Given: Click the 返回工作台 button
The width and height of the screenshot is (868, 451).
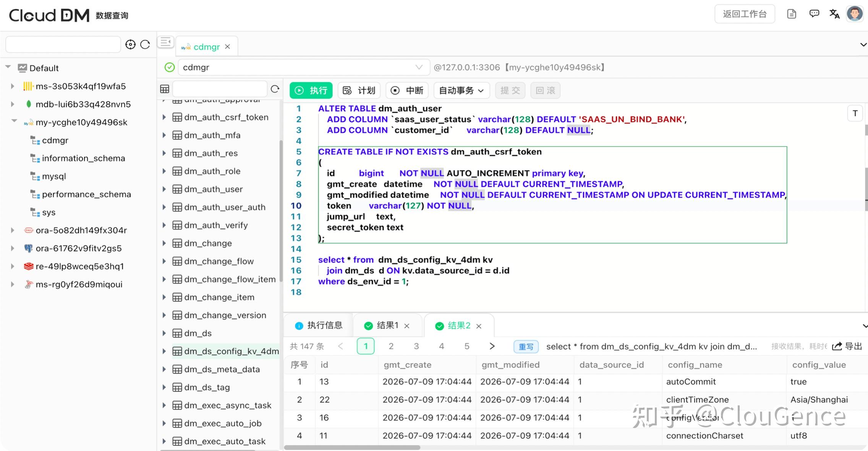Looking at the screenshot, I should [x=745, y=14].
